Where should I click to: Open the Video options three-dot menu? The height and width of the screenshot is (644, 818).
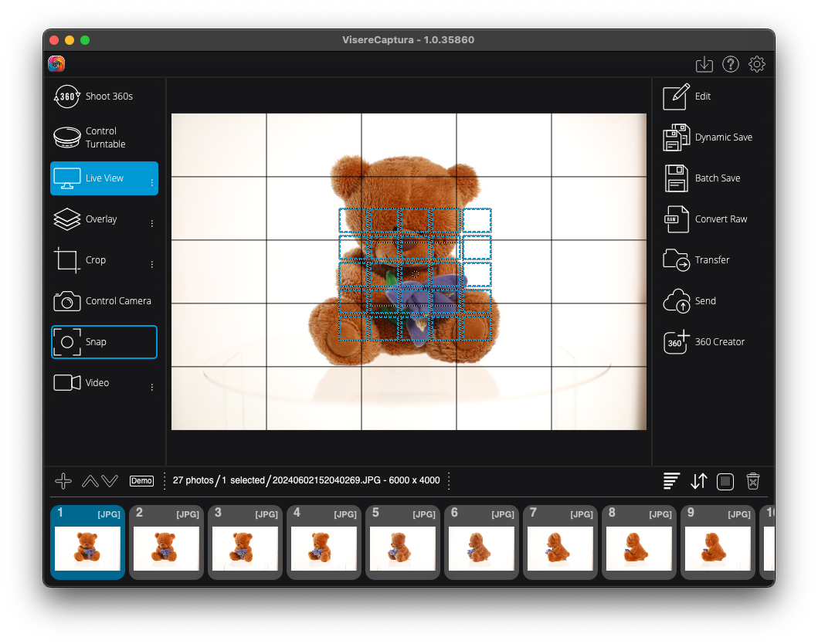(152, 387)
